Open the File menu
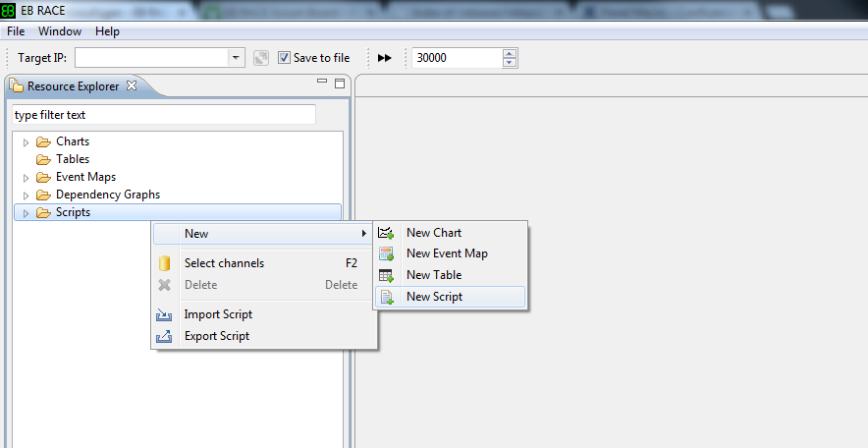868x448 pixels. (x=16, y=31)
